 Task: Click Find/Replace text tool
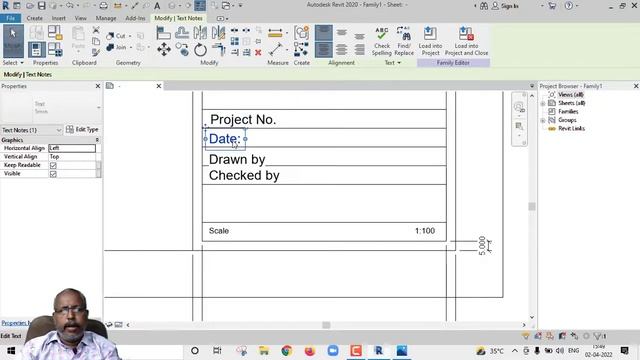(404, 41)
